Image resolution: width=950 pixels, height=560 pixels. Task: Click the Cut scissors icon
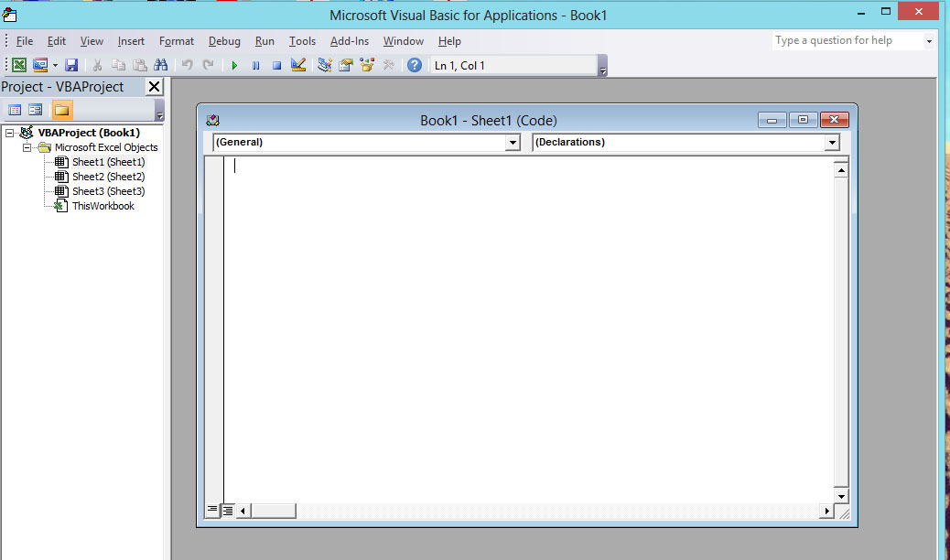pos(97,66)
